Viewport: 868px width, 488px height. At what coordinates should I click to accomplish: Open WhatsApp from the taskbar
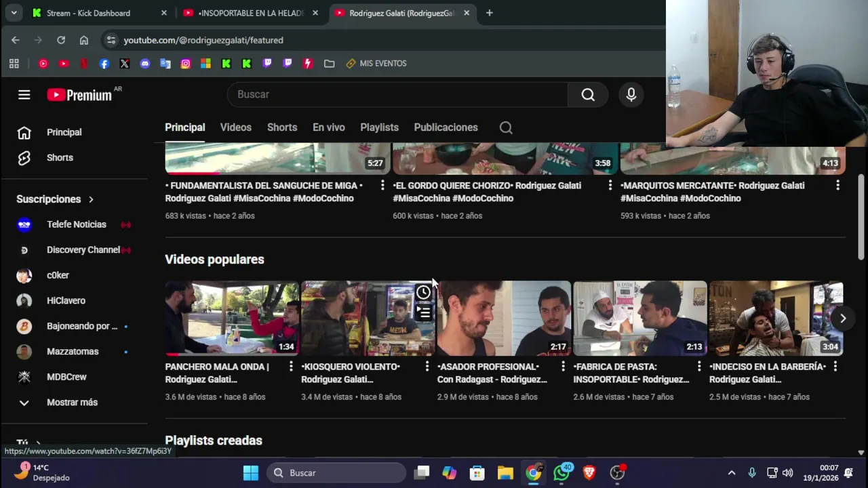click(x=561, y=473)
